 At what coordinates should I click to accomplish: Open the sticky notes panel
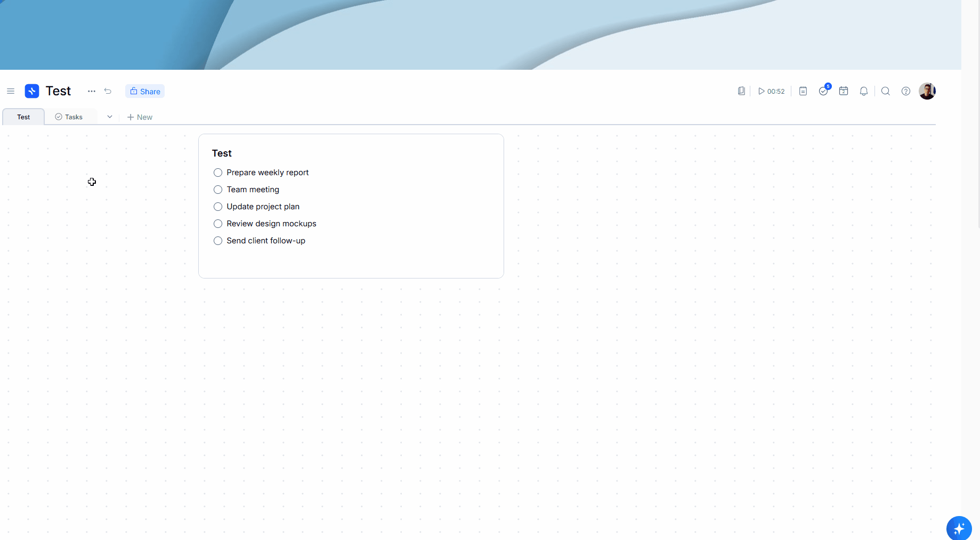pos(803,91)
